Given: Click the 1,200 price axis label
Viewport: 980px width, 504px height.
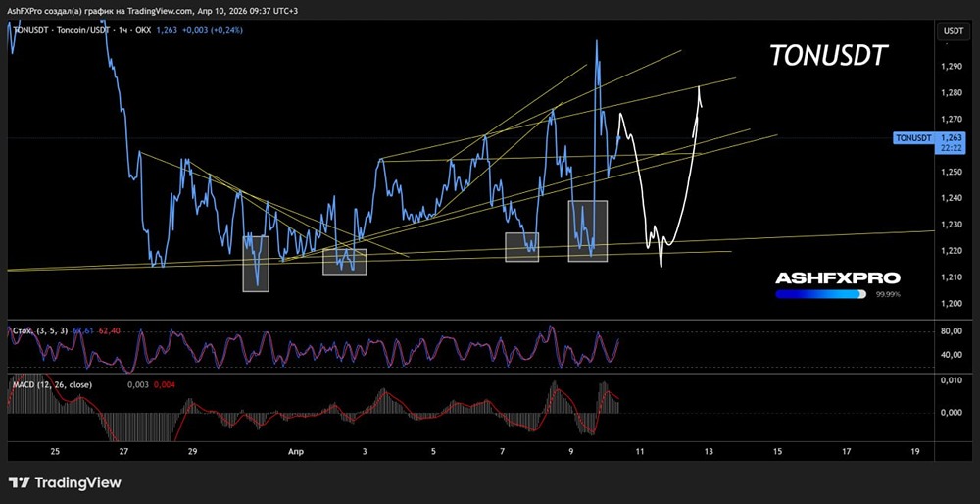Looking at the screenshot, I should click(950, 304).
